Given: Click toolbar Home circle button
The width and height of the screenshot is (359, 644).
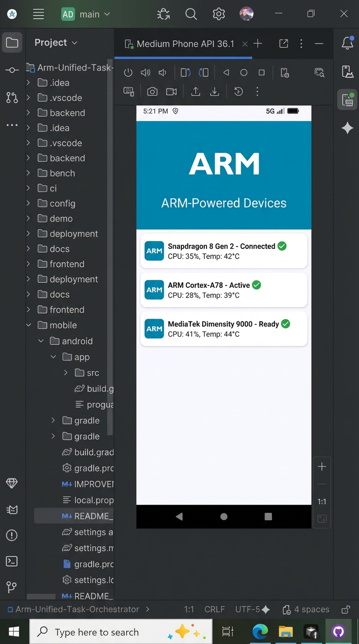Looking at the screenshot, I should pos(244,73).
